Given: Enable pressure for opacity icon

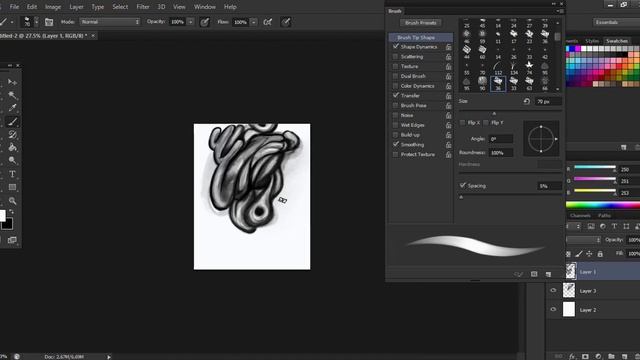Looking at the screenshot, I should pyautogui.click(x=204, y=22).
